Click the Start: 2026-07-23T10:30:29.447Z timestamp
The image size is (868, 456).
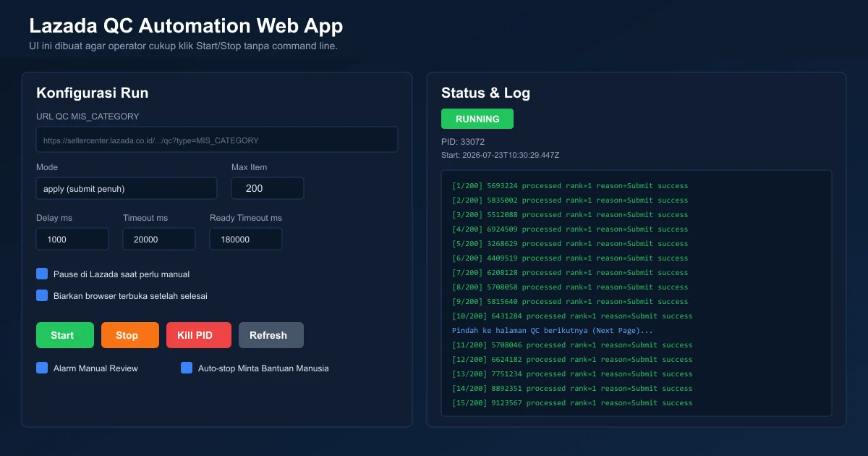(x=501, y=155)
